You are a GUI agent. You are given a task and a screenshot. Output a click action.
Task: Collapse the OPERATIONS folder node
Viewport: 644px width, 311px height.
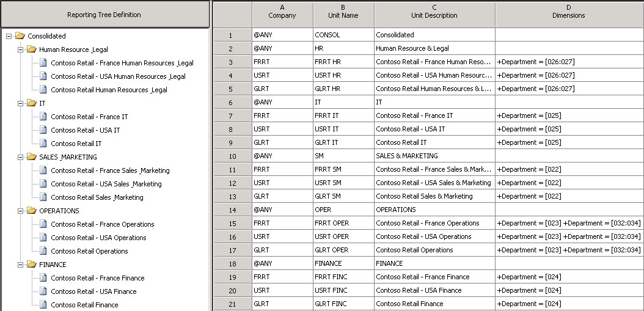[21, 211]
